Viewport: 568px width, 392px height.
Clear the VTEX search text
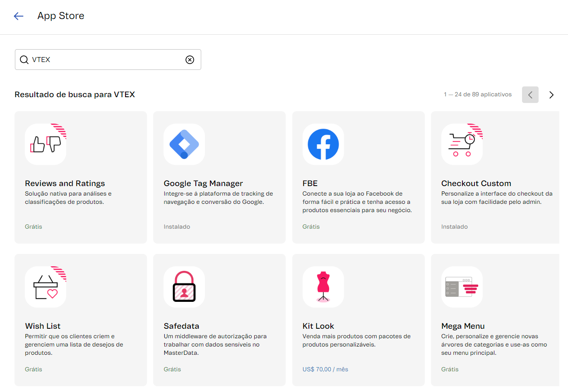click(190, 60)
